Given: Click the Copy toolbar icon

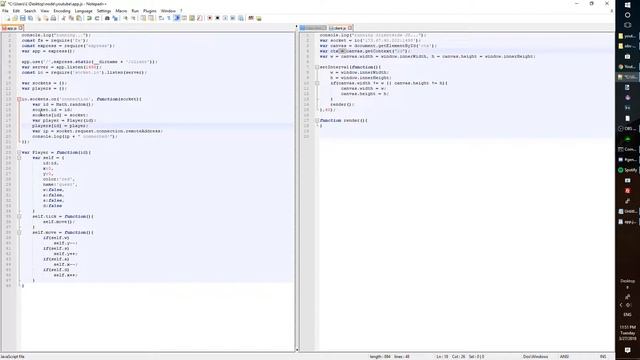Looking at the screenshot, I should pyautogui.click(x=71, y=18).
